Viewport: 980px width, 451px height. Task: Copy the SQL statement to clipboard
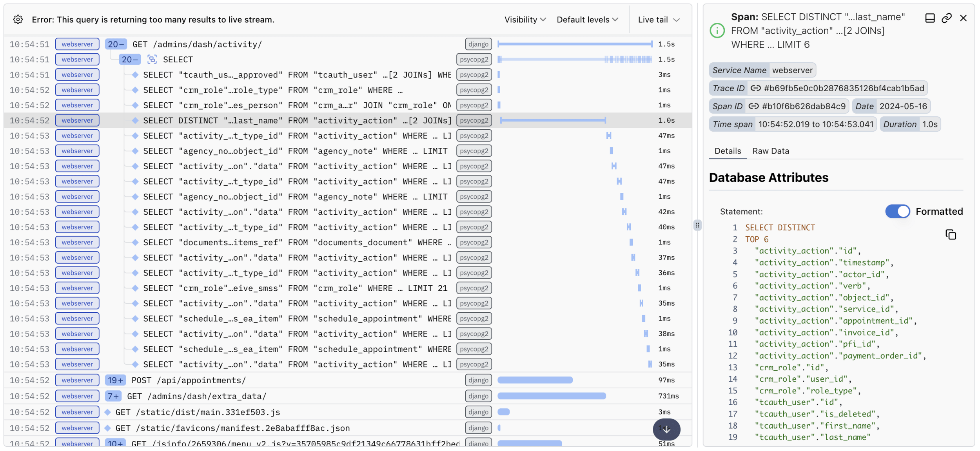click(x=951, y=235)
